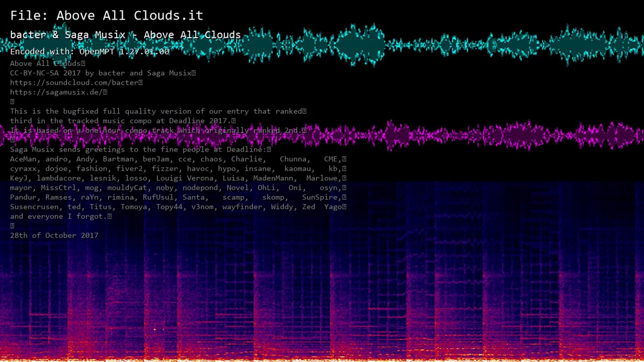Select the name "lambdacore" in the greetings
The width and height of the screenshot is (644, 362).
tap(59, 178)
